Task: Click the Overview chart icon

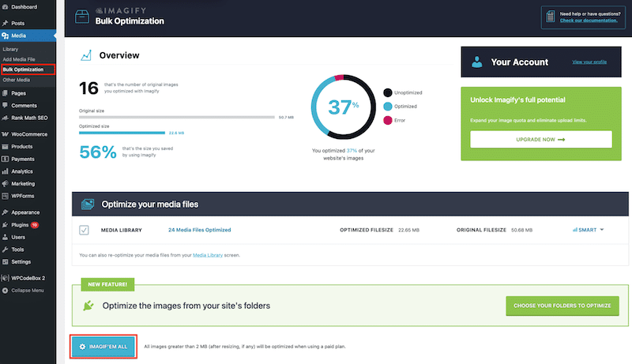Action: pos(86,55)
